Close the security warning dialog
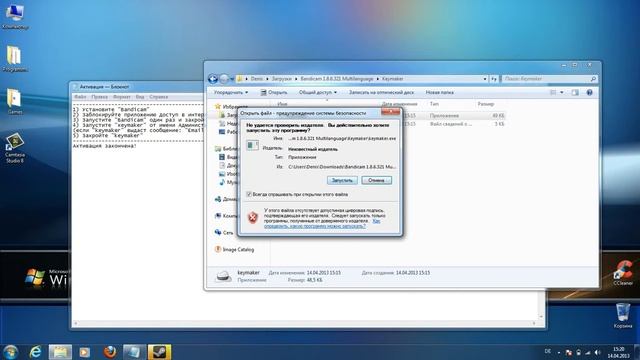 tap(390, 111)
